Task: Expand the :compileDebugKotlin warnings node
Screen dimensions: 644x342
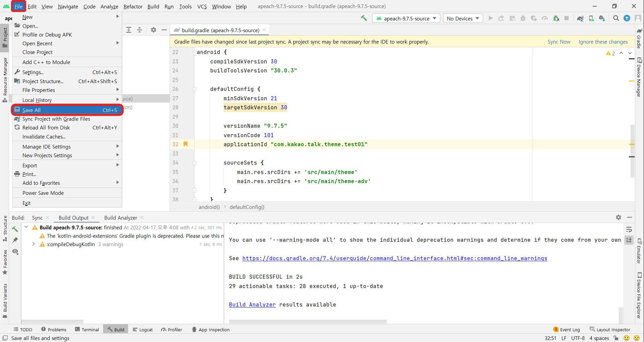Action: click(x=34, y=244)
